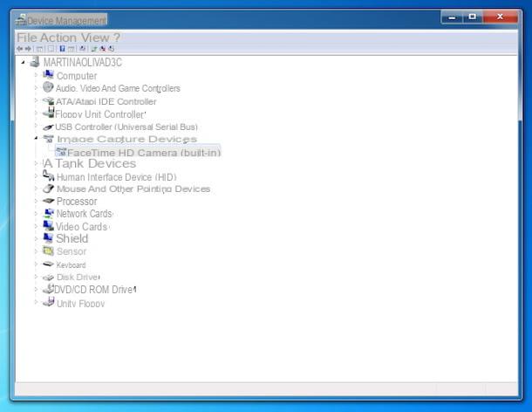The width and height of the screenshot is (532, 412).
Task: Open the File menu
Action: pyautogui.click(x=27, y=38)
